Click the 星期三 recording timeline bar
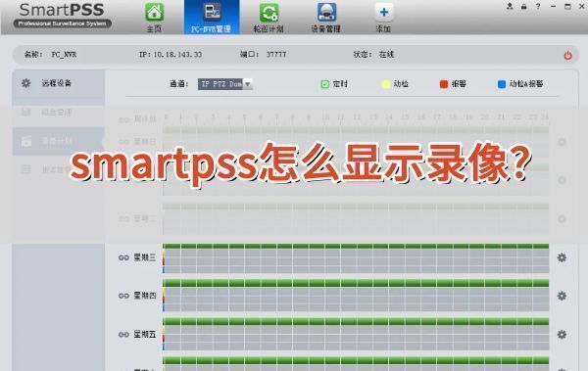The height and width of the screenshot is (371, 588). click(x=356, y=258)
